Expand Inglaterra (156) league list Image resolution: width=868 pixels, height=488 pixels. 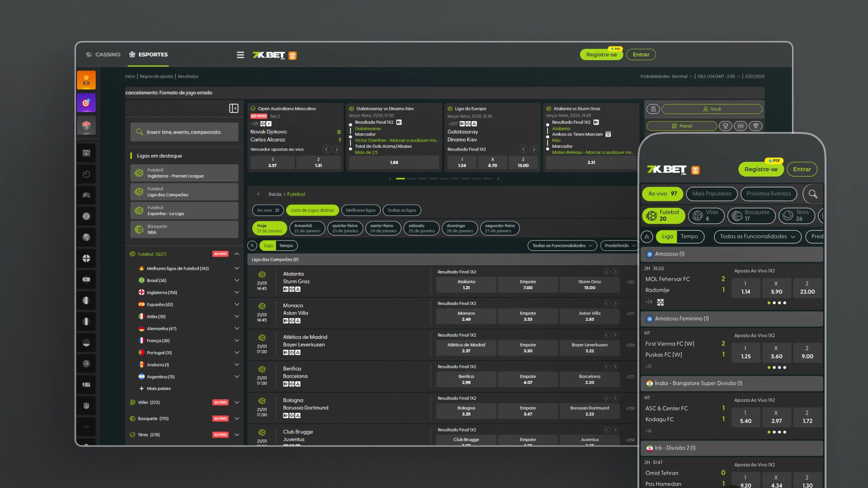tap(237, 293)
